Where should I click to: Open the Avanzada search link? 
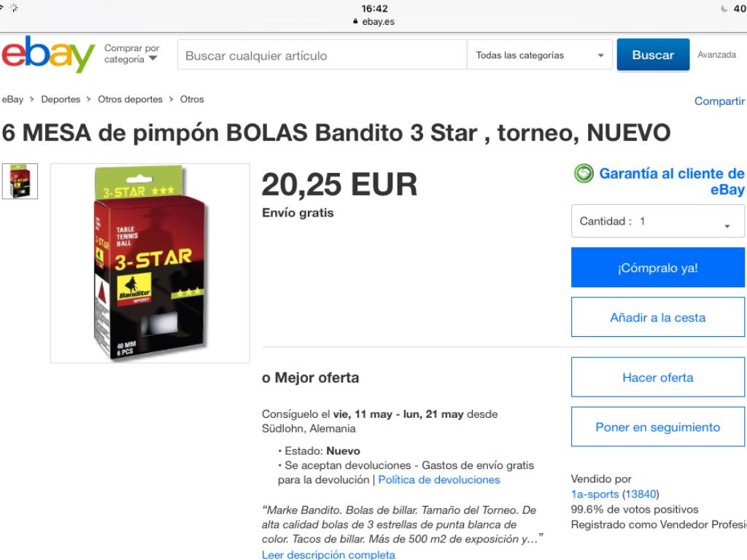[716, 55]
